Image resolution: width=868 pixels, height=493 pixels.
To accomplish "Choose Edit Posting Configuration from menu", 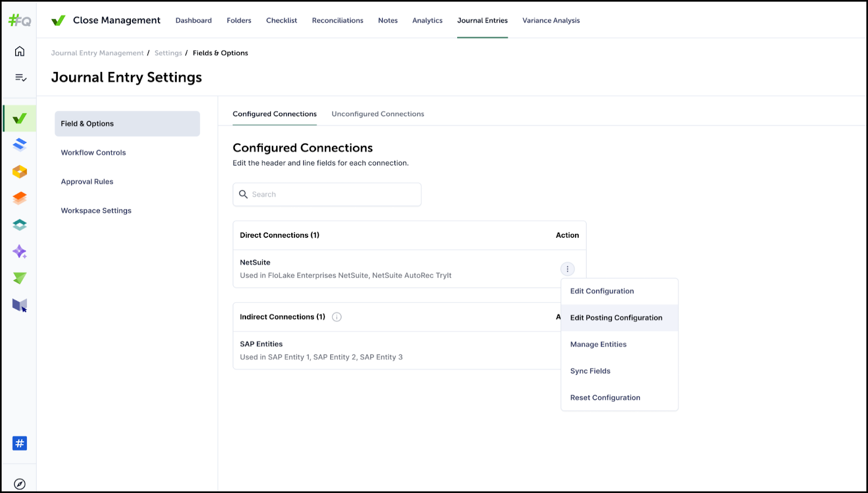I will pos(616,318).
